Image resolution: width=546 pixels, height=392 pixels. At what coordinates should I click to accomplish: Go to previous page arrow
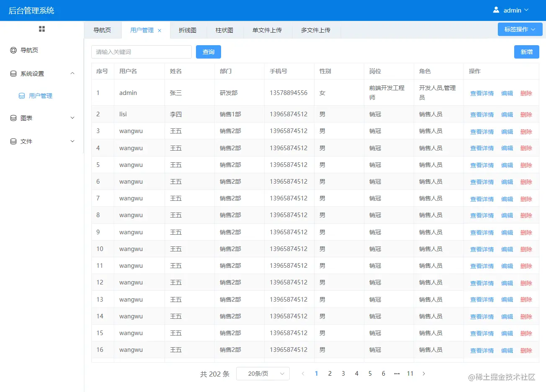coord(303,374)
